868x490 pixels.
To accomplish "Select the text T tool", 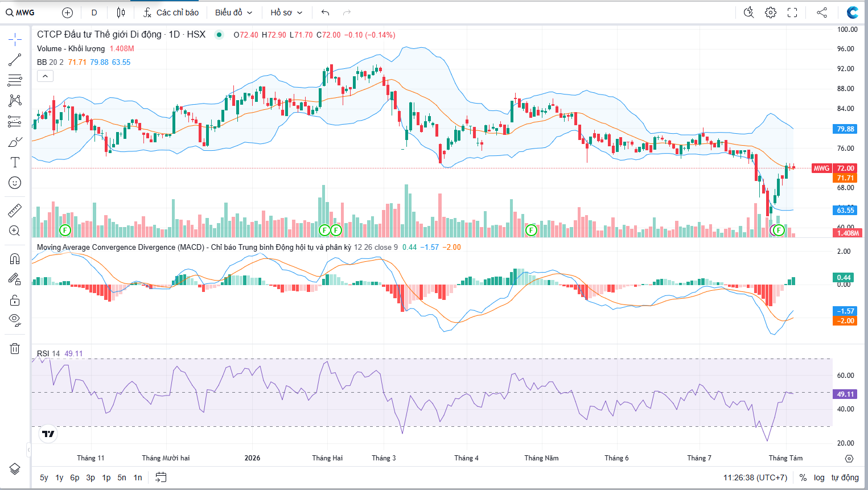I will coord(15,162).
